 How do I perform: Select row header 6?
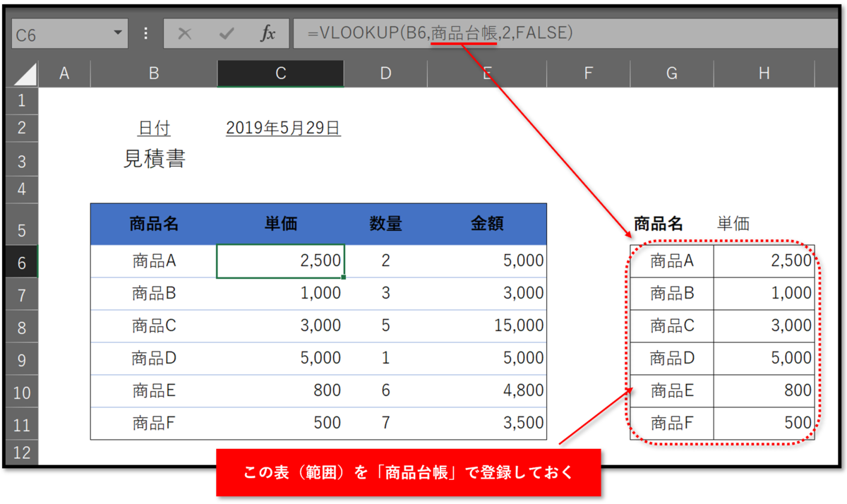click(x=21, y=261)
